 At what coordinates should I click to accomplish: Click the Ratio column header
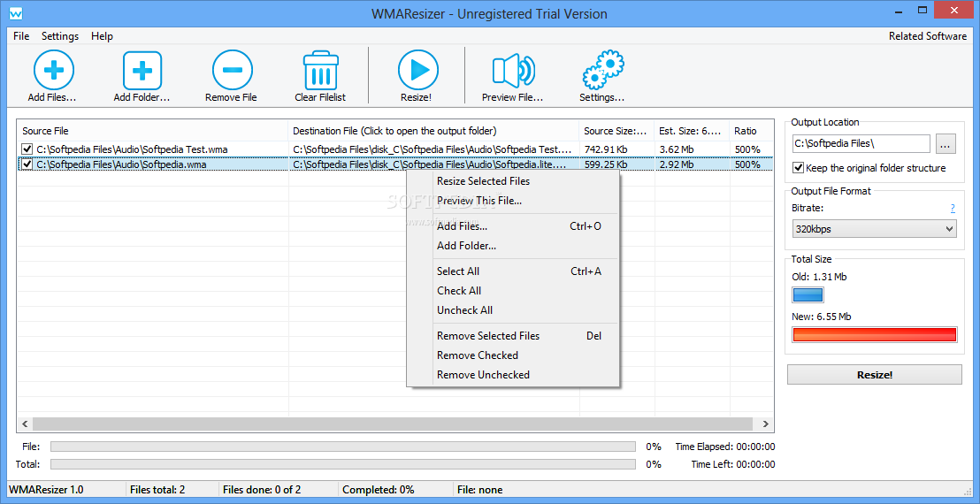point(751,131)
